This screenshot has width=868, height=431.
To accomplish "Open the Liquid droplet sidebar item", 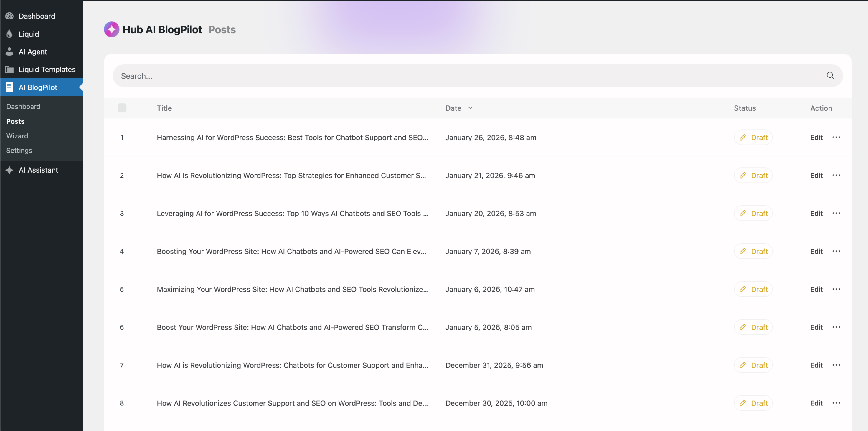I will (x=28, y=34).
